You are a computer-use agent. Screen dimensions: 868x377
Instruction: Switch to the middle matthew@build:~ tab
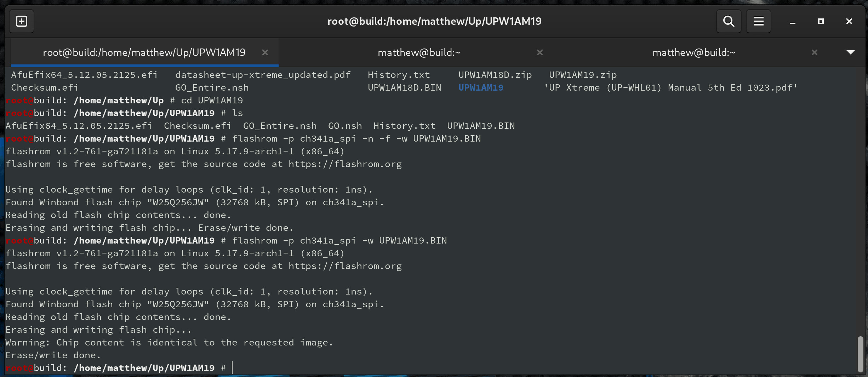pyautogui.click(x=419, y=52)
